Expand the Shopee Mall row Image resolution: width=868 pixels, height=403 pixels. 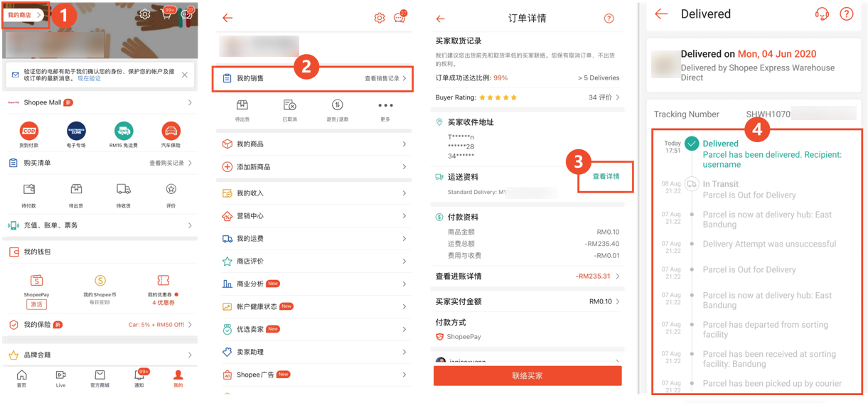[100, 102]
